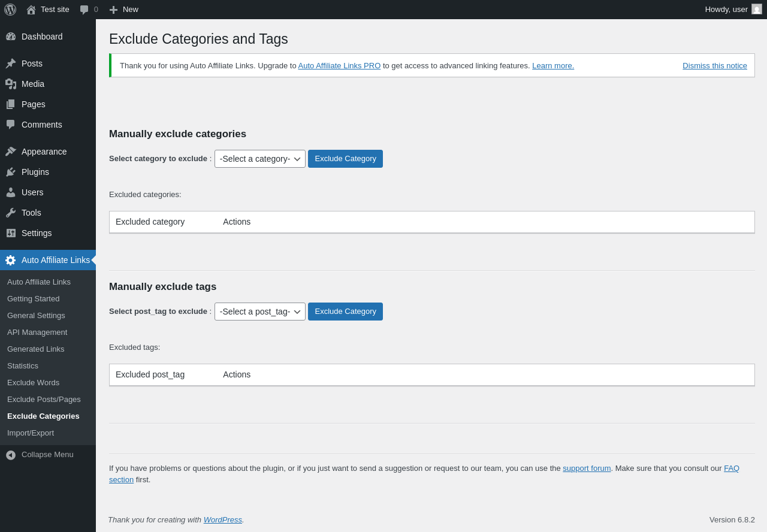This screenshot has height=532, width=767.
Task: Click the Plugins plug icon
Action: click(x=11, y=172)
